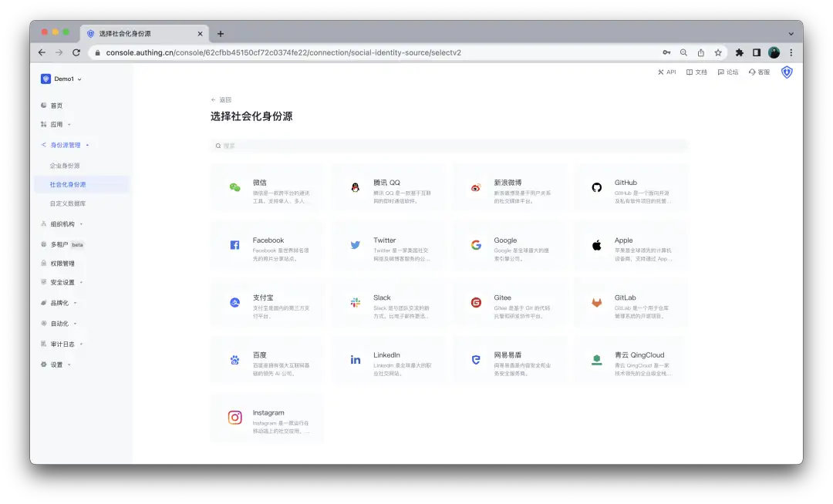Click the Slack logo icon
Screen dimensions: 833x504
356,302
